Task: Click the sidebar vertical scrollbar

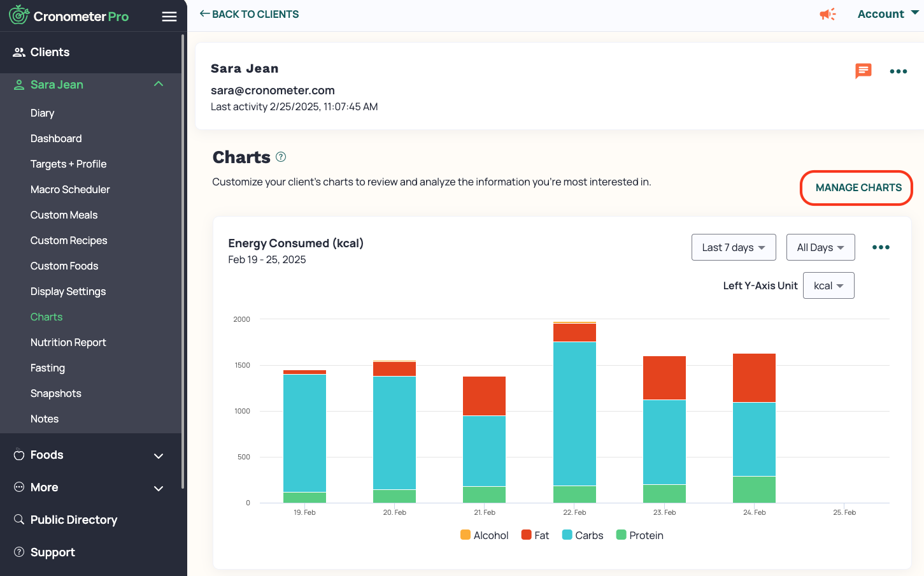Action: click(x=183, y=261)
